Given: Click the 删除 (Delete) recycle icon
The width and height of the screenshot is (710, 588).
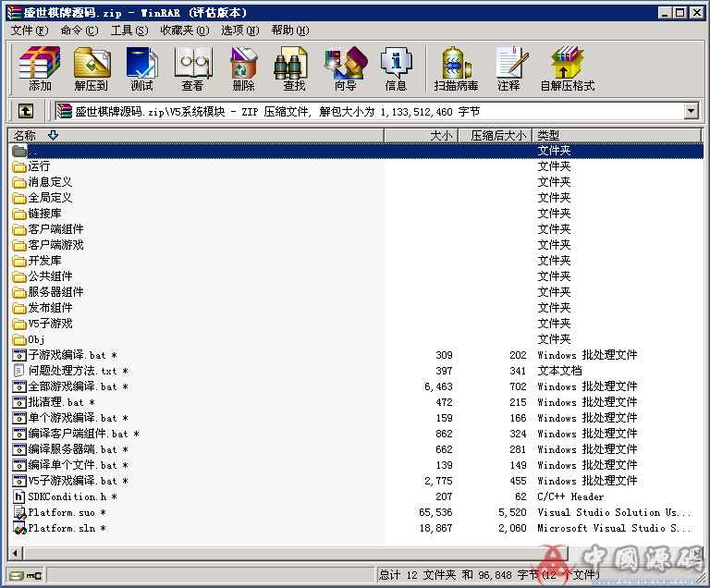Looking at the screenshot, I should pyautogui.click(x=244, y=68).
